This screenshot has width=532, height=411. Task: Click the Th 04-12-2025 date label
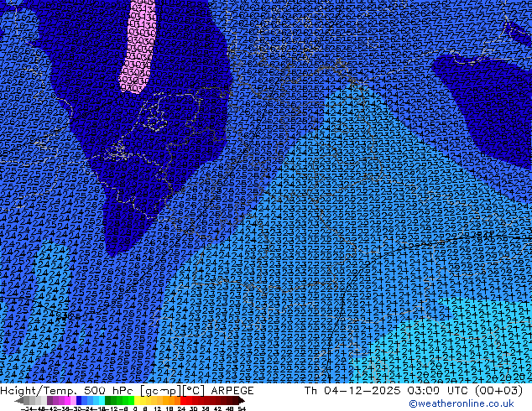352,391
